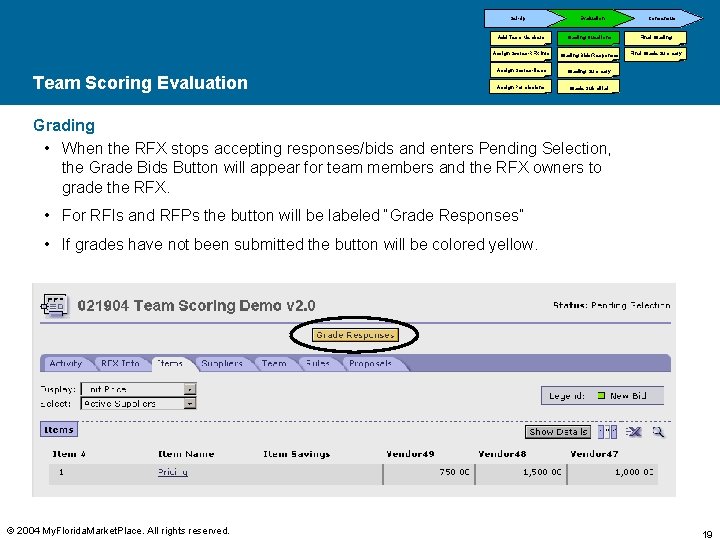Switch to the RFX Info tab
Screen dimensions: 720x540
120,363
